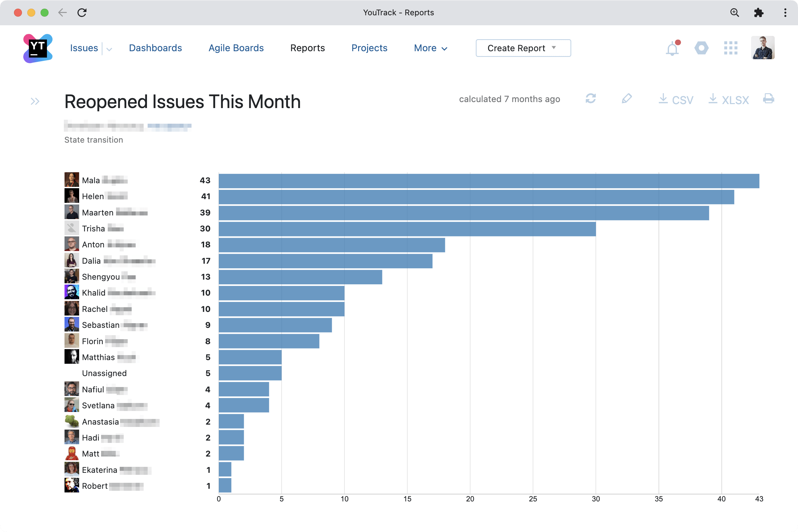Go to Dashboards tab

tap(155, 48)
